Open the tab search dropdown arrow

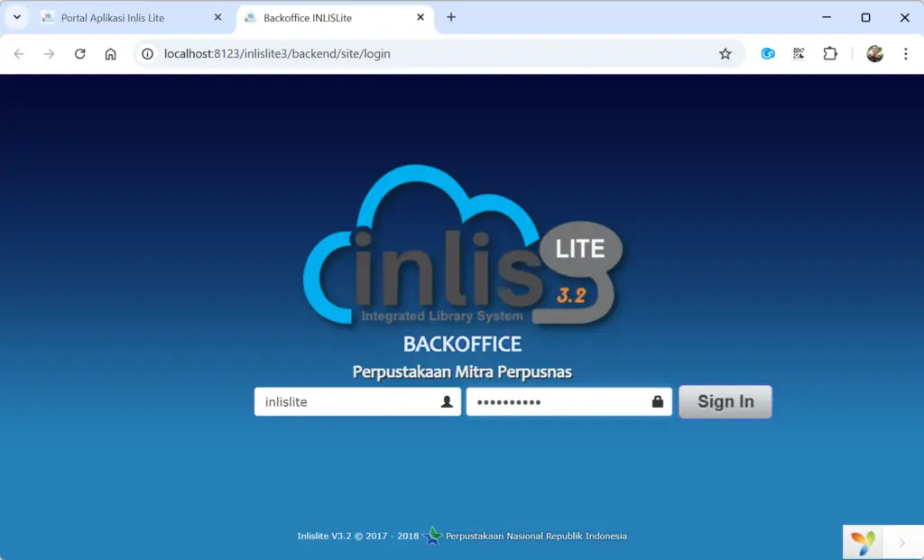16,16
